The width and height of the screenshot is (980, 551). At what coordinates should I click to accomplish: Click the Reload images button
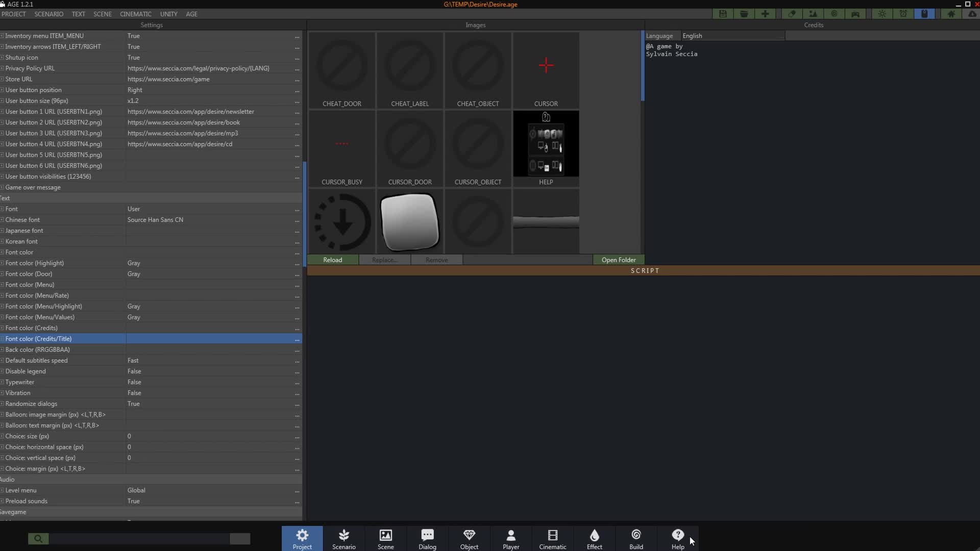(x=333, y=260)
